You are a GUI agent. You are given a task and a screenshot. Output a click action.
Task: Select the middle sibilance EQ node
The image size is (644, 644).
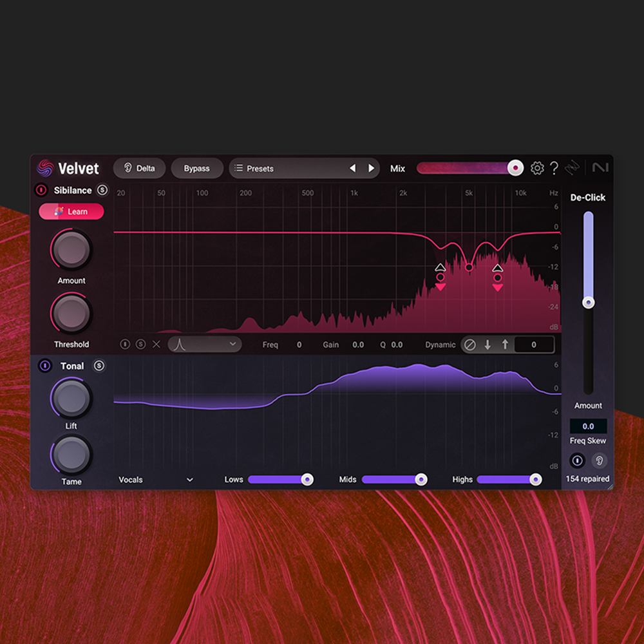469,267
